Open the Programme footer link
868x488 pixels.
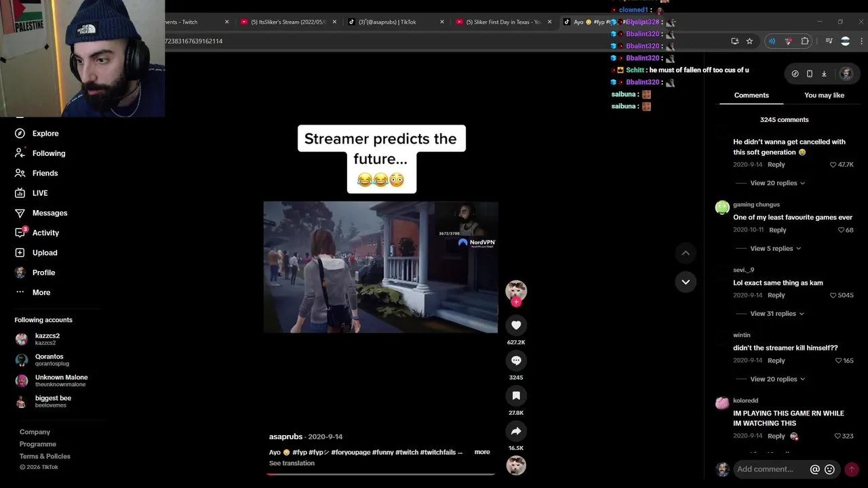[x=38, y=445]
